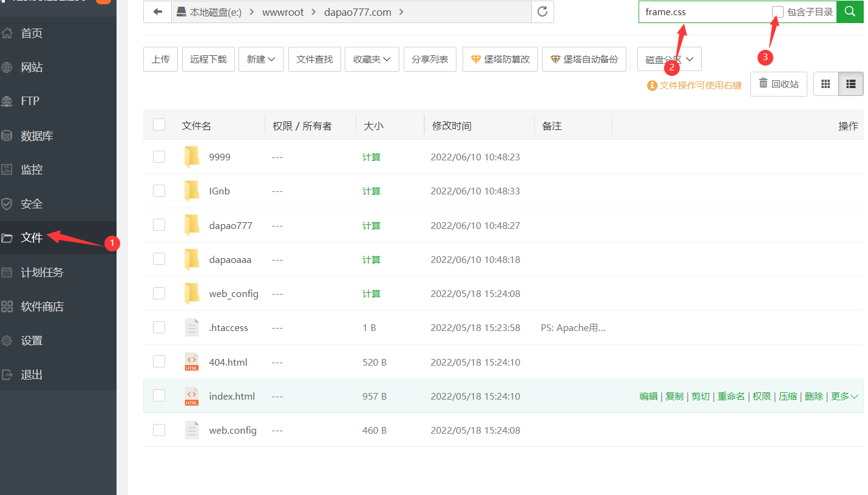Image resolution: width=868 pixels, height=495 pixels.
Task: Click 编辑 for index.html
Action: click(x=648, y=396)
